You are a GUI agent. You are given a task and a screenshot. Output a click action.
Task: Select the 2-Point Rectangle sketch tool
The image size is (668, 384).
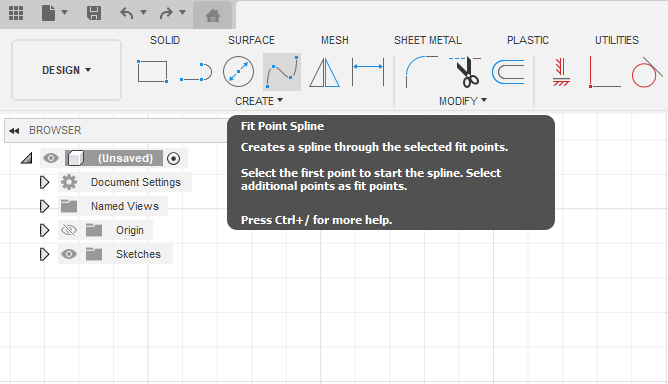tap(152, 71)
